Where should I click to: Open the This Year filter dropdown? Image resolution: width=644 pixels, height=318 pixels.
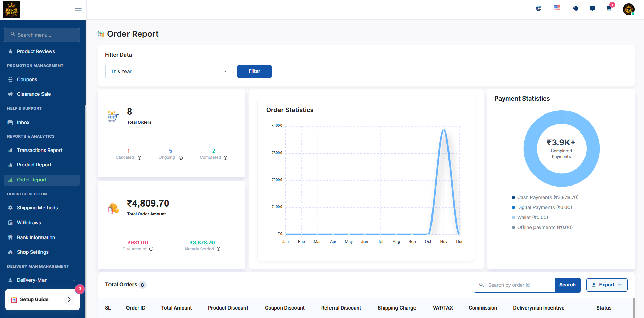(168, 71)
